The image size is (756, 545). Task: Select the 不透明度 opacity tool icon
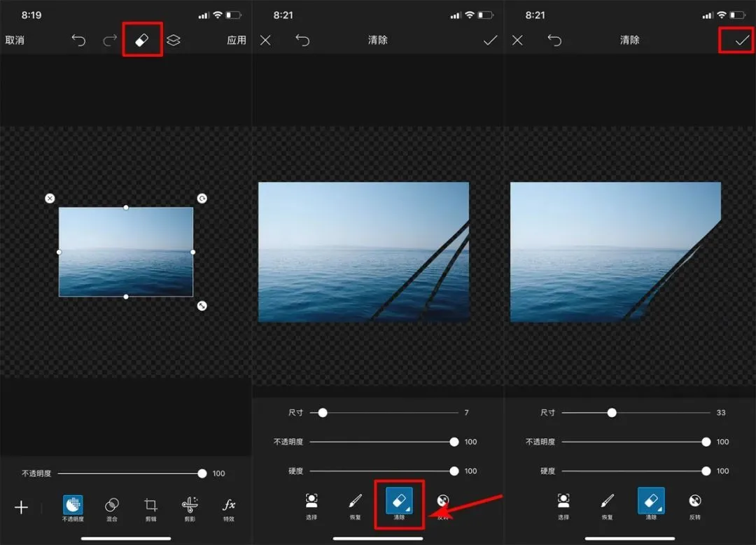click(x=73, y=505)
